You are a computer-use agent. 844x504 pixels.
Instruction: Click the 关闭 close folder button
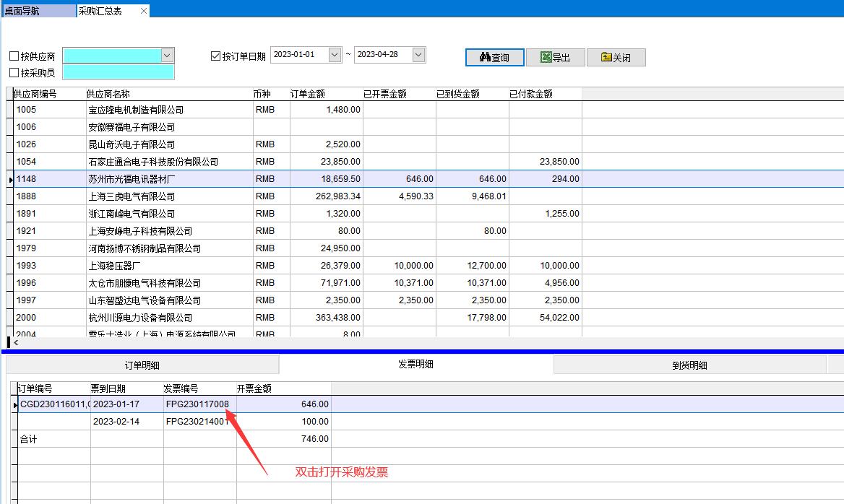tap(616, 58)
